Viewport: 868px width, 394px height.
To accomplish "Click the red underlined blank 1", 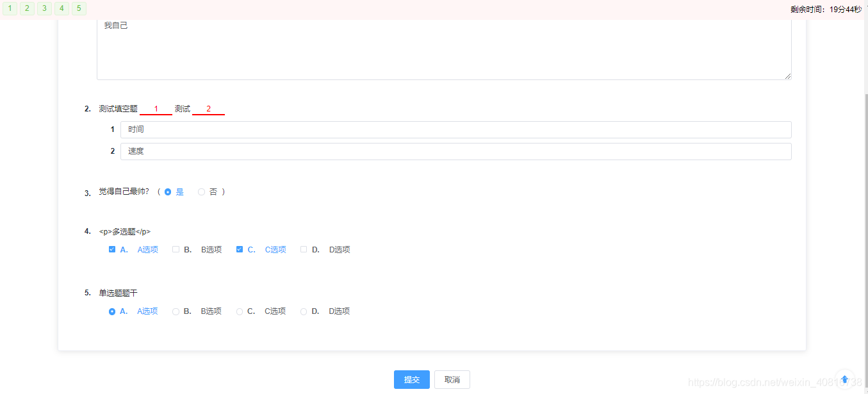I will point(156,109).
